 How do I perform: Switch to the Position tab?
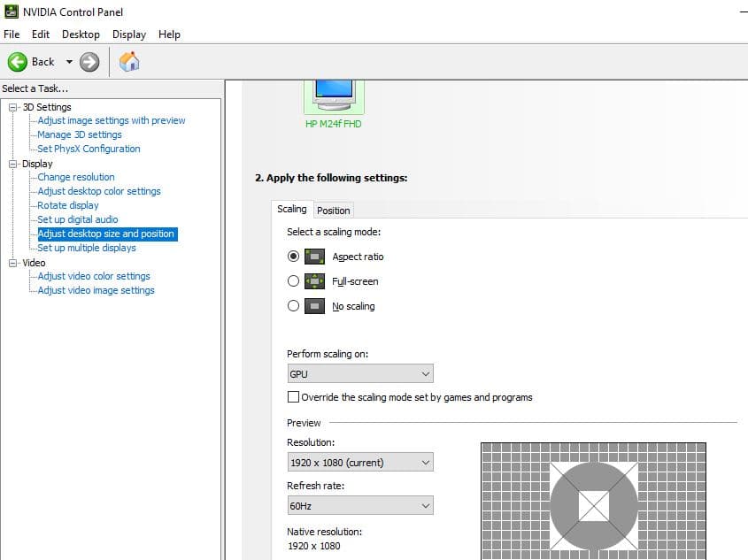[x=334, y=210]
